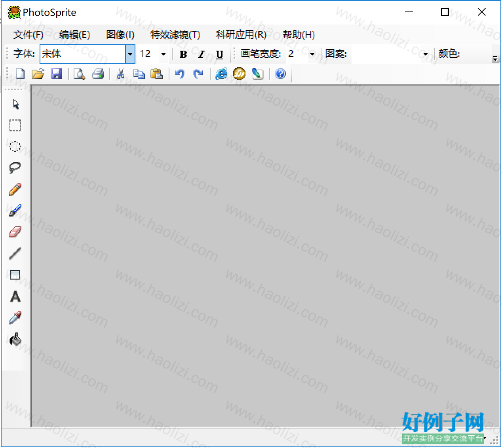Select the eraser tool
This screenshot has height=448, width=502.
click(x=15, y=232)
